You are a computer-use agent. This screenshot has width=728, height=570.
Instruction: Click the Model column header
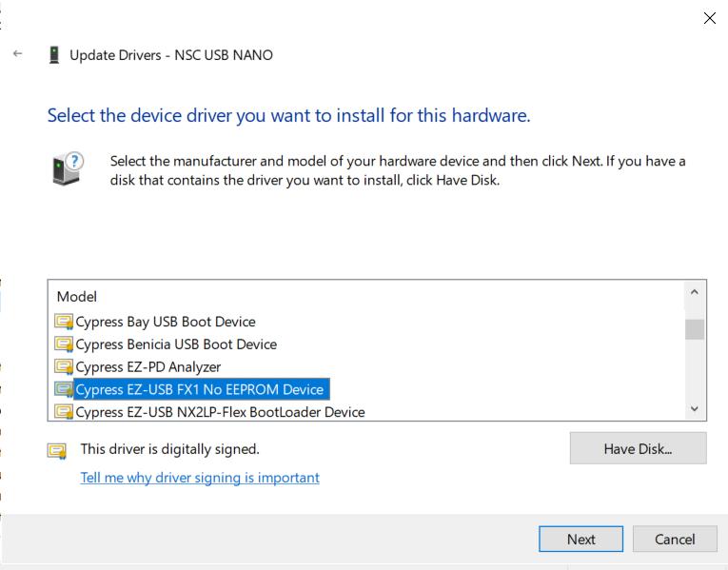tap(77, 297)
